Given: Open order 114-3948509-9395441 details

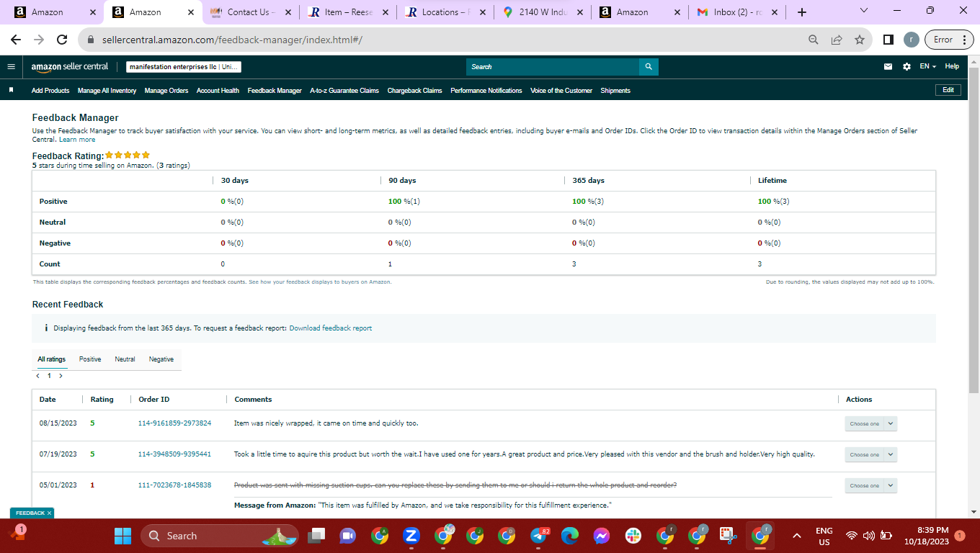Looking at the screenshot, I should point(174,454).
